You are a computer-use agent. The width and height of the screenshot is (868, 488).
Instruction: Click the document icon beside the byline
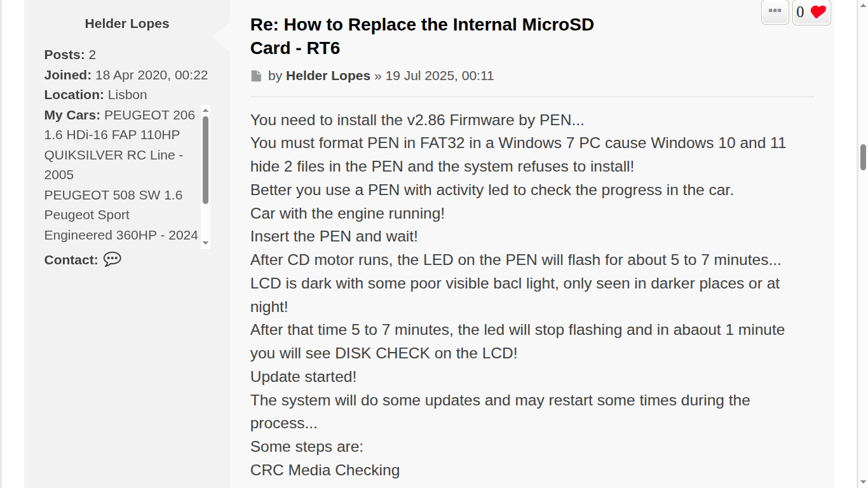click(x=256, y=76)
